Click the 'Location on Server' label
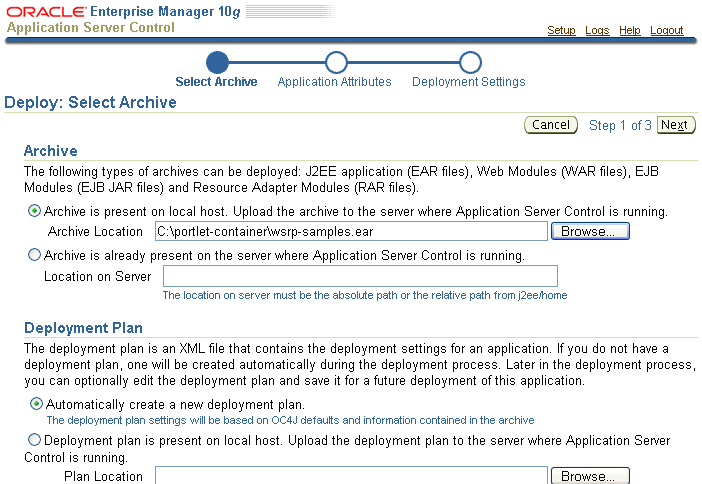Screen dimensions: 702x484 point(98,276)
